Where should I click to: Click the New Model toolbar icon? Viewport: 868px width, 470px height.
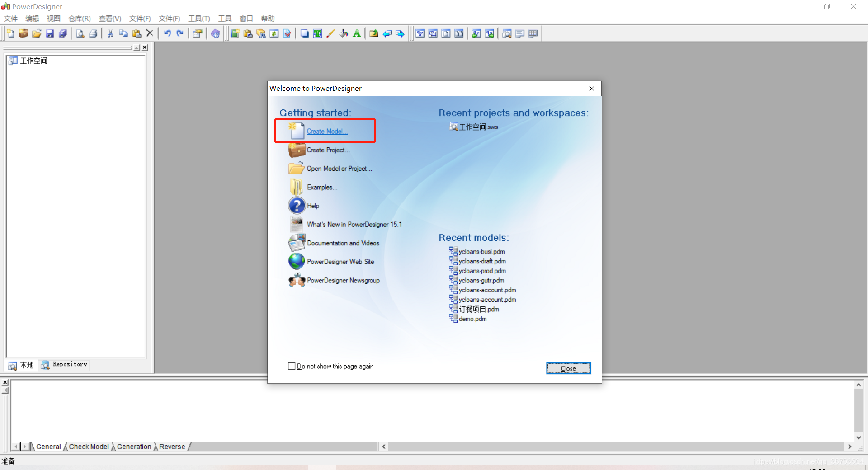tap(10, 33)
